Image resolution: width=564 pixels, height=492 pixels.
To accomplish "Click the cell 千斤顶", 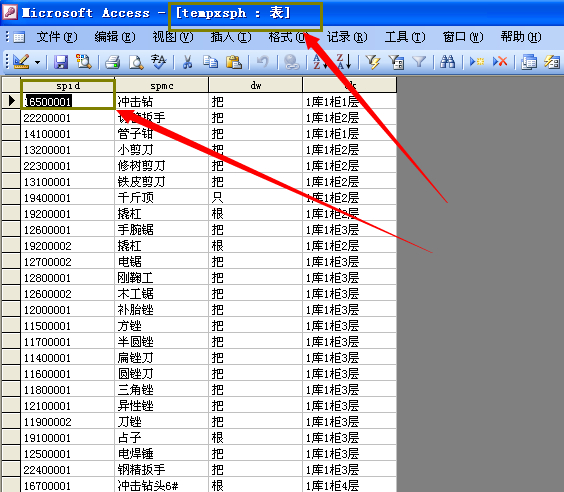I will [x=162, y=197].
